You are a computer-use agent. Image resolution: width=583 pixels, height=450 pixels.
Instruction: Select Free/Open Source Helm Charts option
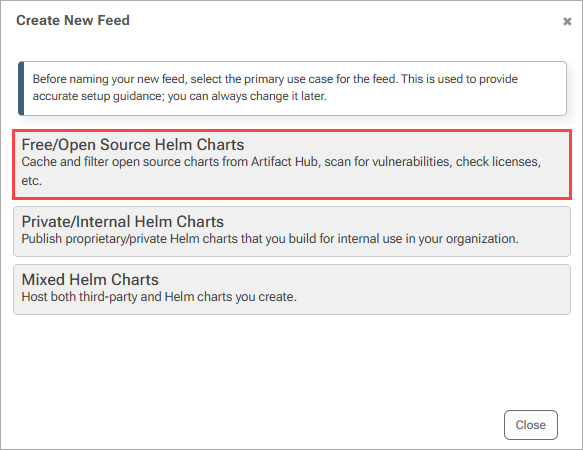coord(292,164)
